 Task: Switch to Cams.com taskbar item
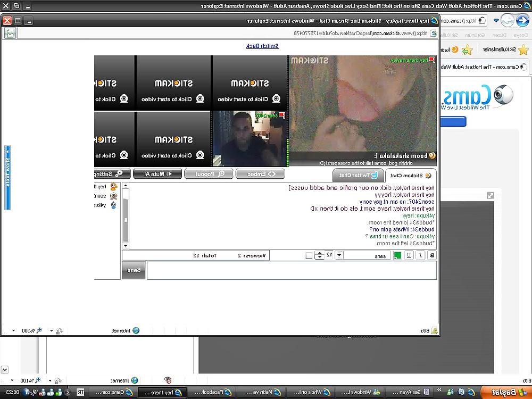point(114,393)
